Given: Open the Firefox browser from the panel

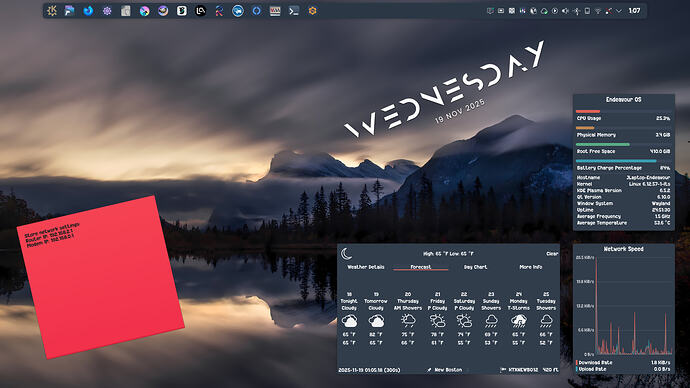Looking at the screenshot, I should (x=88, y=11).
